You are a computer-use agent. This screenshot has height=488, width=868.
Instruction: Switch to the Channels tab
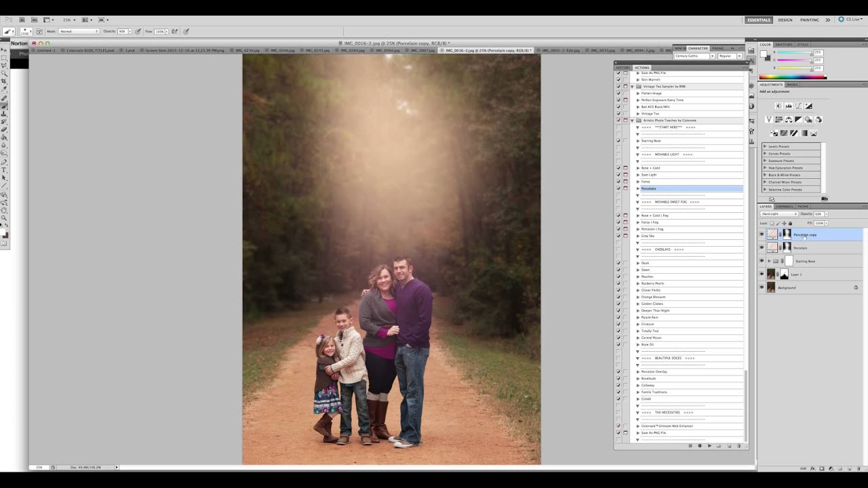785,206
